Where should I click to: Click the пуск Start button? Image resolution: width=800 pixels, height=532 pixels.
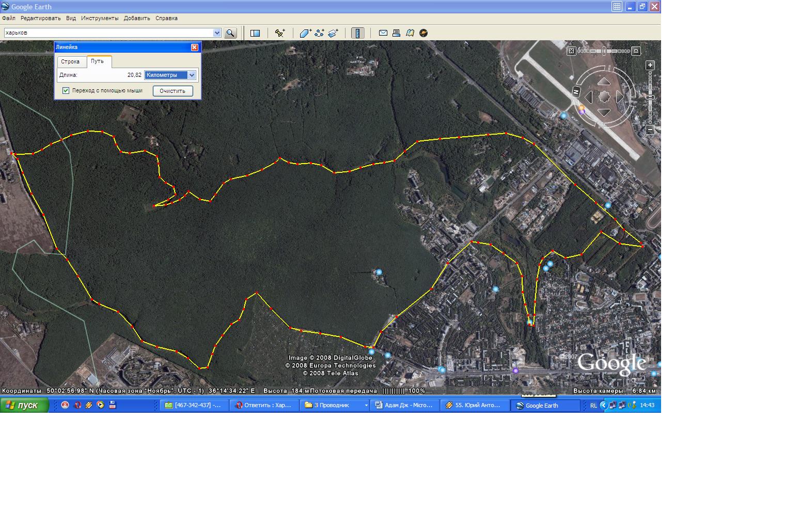[x=24, y=406]
